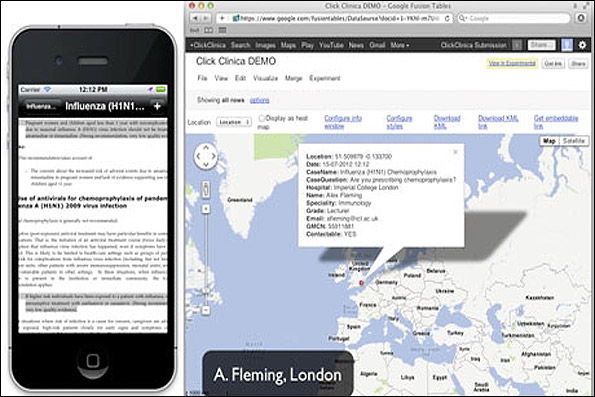The image size is (595, 397).
Task: Click the map pan control compass
Action: pyautogui.click(x=206, y=156)
